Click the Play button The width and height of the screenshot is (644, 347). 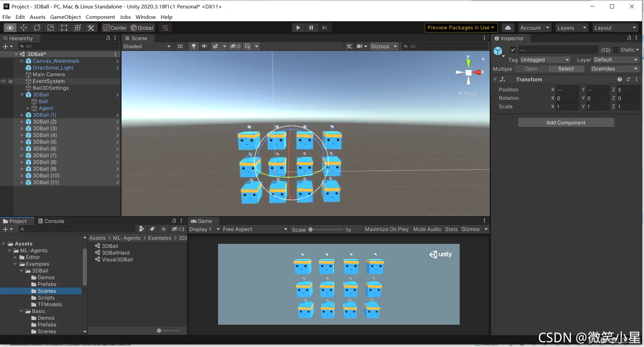[x=298, y=28]
